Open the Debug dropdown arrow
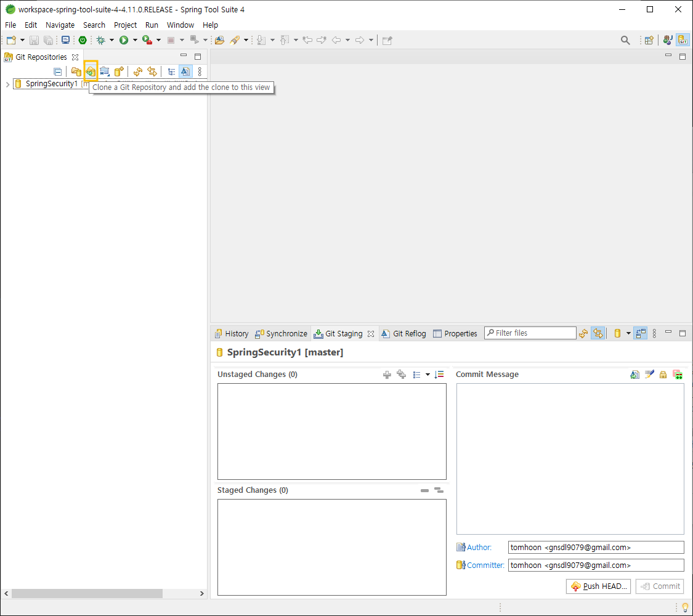This screenshot has height=616, width=693. (x=112, y=40)
